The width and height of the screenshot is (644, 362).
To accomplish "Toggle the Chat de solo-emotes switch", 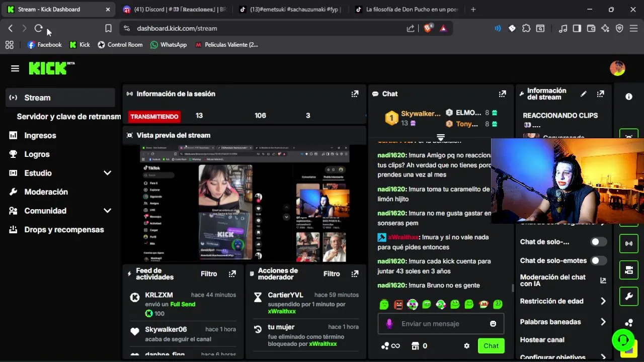I will tap(598, 260).
